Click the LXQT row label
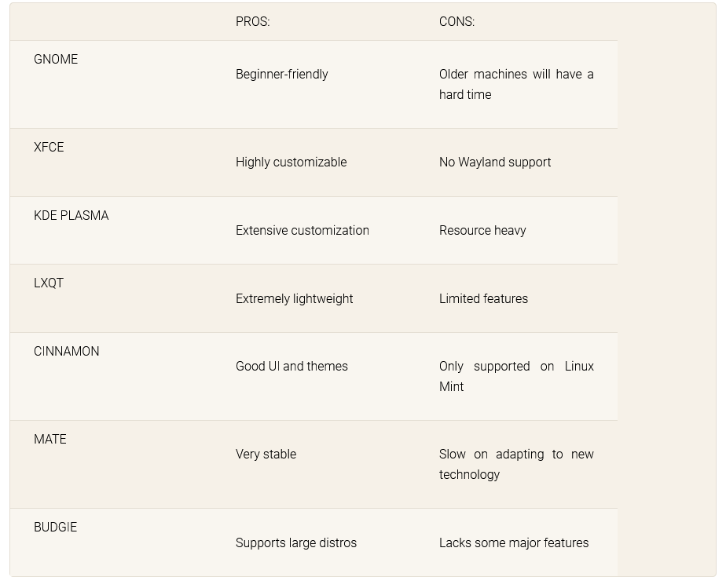Screen dimensions: 726x588 [x=49, y=283]
